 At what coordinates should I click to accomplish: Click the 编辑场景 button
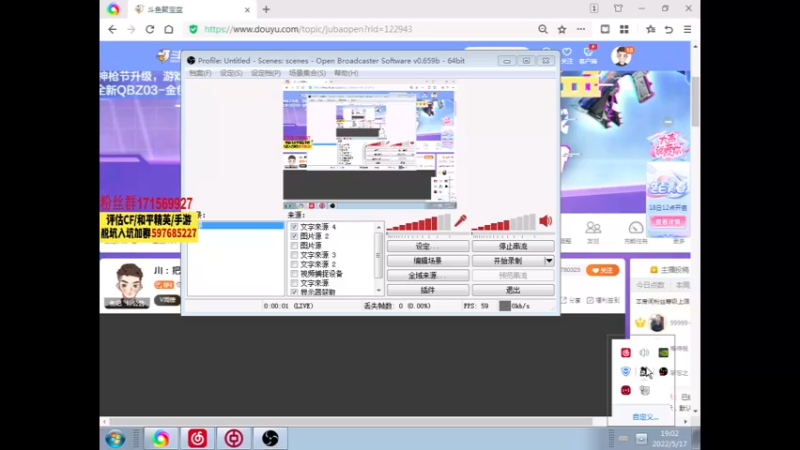428,261
